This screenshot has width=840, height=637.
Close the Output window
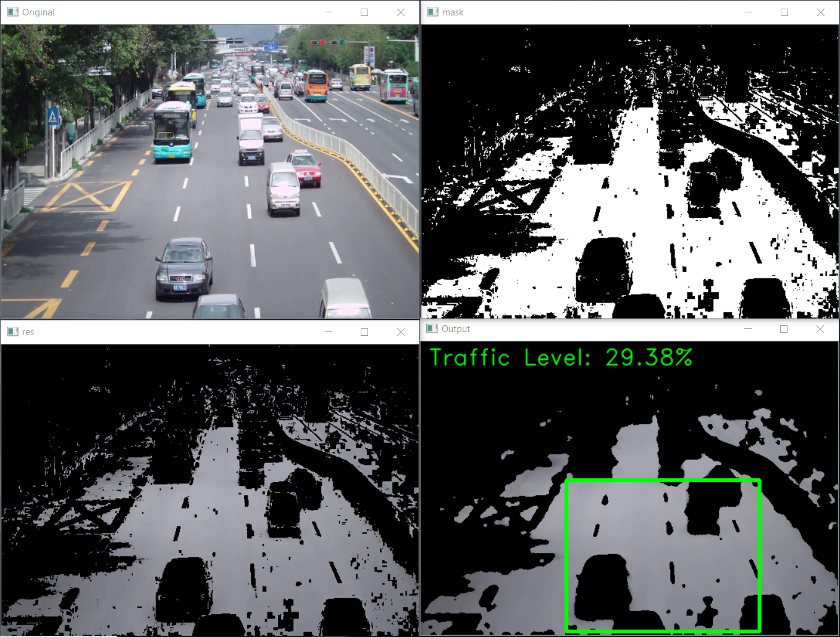[x=820, y=329]
